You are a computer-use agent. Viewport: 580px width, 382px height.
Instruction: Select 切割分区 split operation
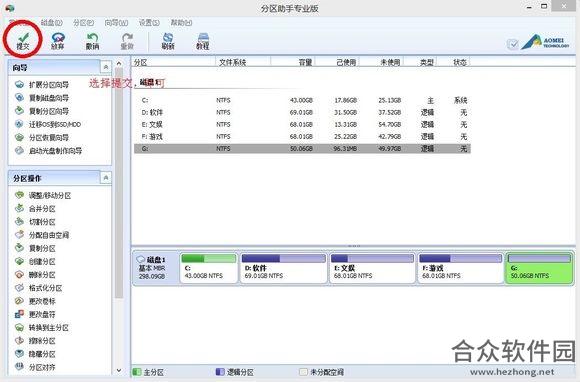35,222
